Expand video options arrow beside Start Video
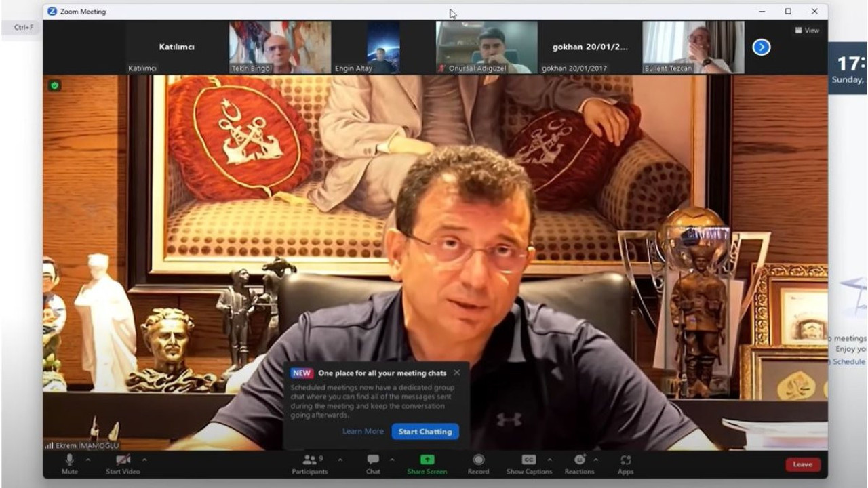The image size is (868, 488). coord(144,460)
